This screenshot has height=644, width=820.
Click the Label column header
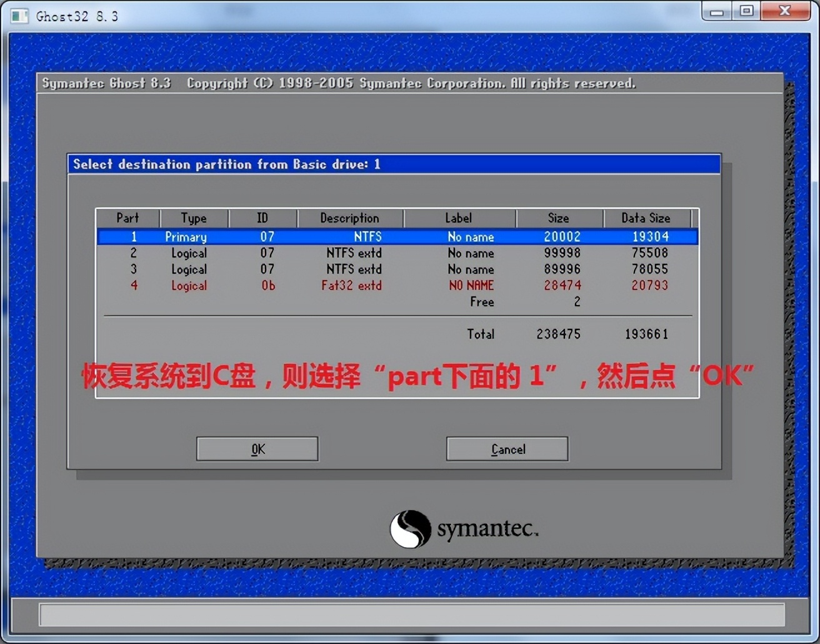pos(458,218)
